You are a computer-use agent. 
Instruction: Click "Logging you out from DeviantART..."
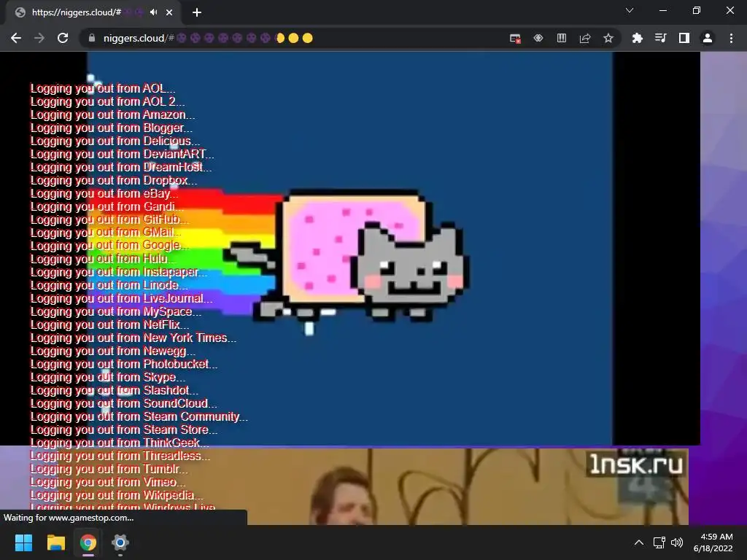122,155
